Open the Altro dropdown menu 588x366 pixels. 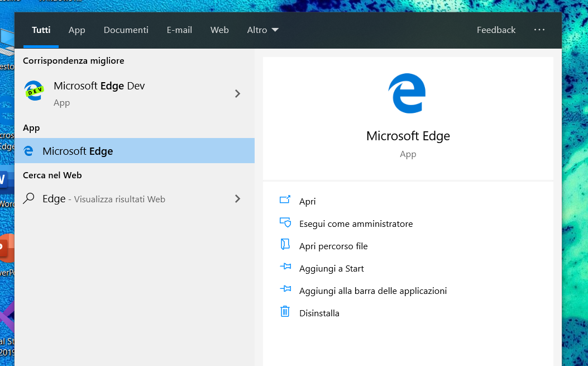point(262,30)
